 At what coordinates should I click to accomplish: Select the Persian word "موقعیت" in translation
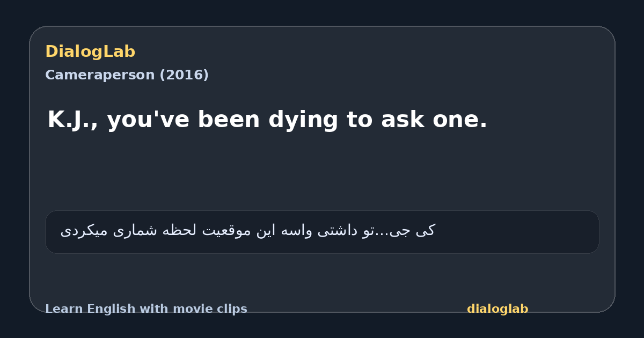227,231
